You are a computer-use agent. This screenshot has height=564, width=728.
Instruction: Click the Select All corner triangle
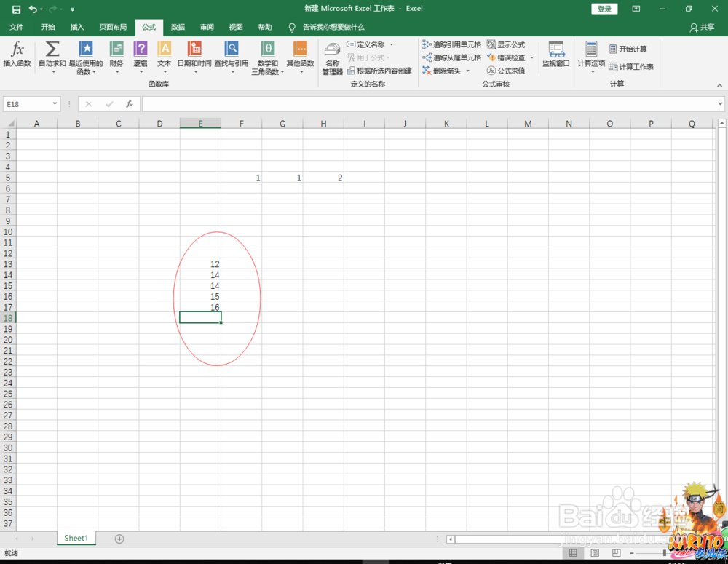(x=11, y=124)
